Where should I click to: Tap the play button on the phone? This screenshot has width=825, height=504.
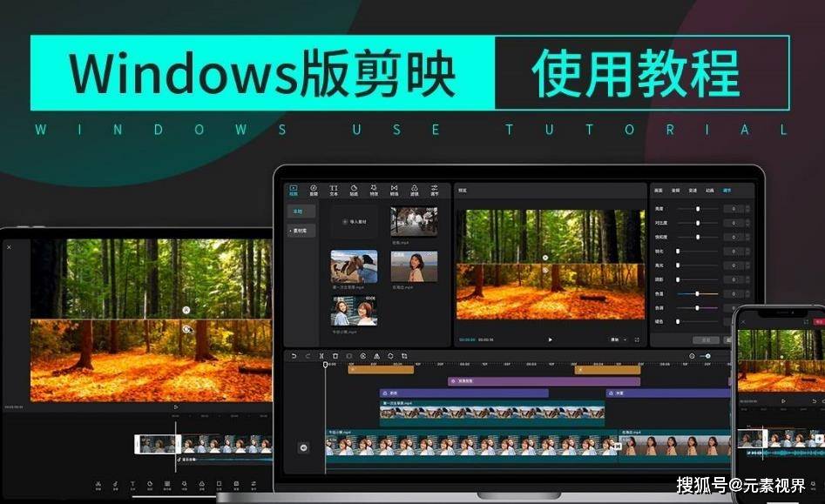pos(783,401)
